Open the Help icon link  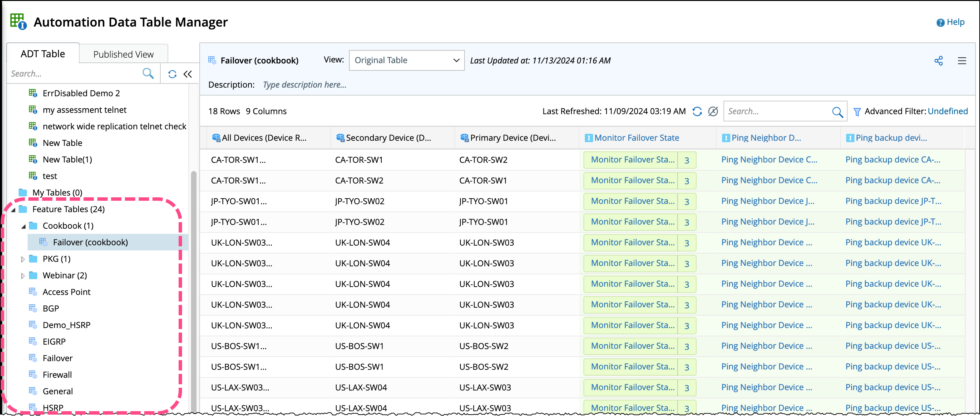point(940,22)
